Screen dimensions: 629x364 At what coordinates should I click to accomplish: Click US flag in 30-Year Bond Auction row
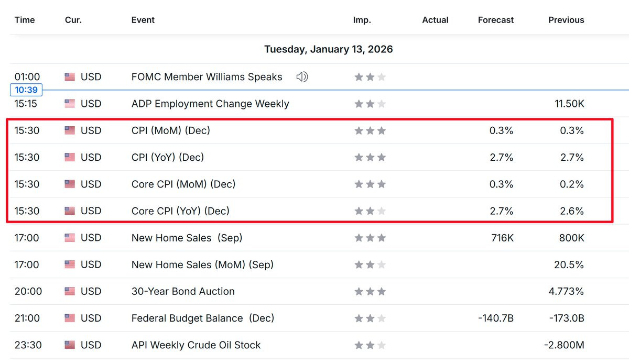(x=70, y=291)
